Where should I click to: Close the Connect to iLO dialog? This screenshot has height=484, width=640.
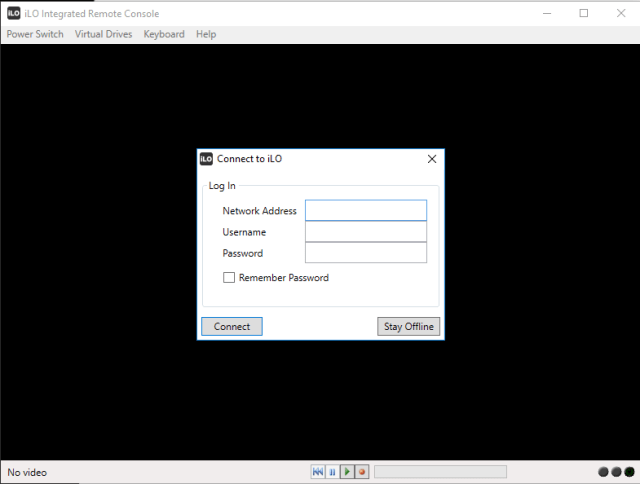point(432,158)
